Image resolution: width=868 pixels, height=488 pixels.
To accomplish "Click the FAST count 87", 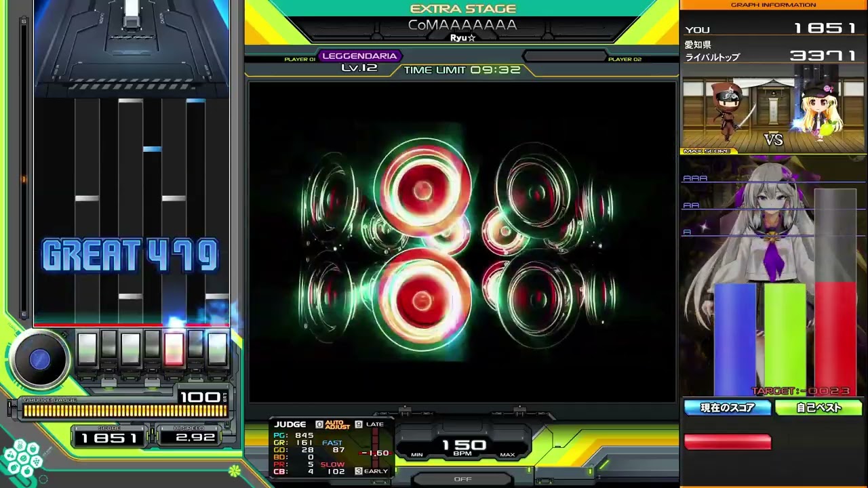I will pyautogui.click(x=338, y=450).
